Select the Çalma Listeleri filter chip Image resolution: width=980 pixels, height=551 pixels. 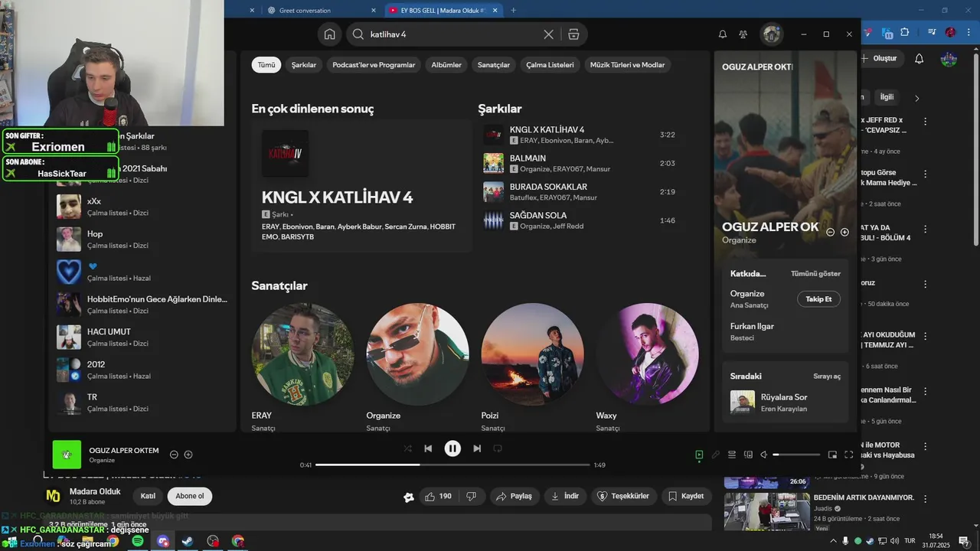click(550, 65)
